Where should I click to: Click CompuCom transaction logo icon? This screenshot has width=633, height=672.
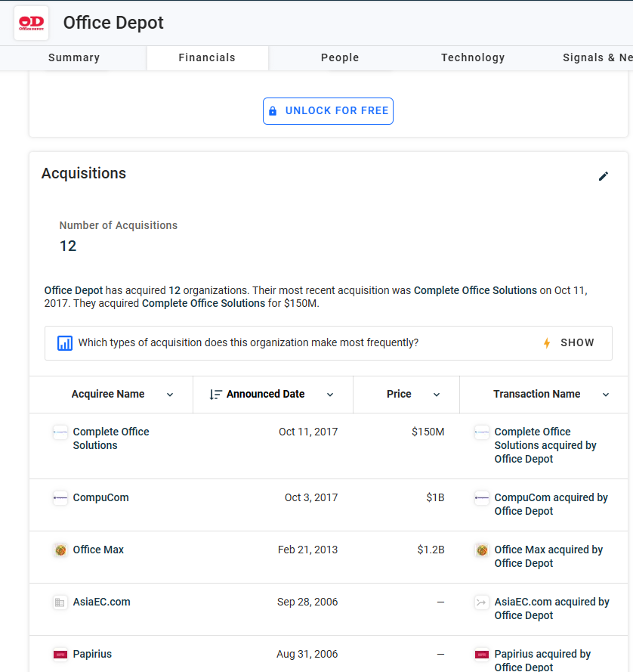482,498
